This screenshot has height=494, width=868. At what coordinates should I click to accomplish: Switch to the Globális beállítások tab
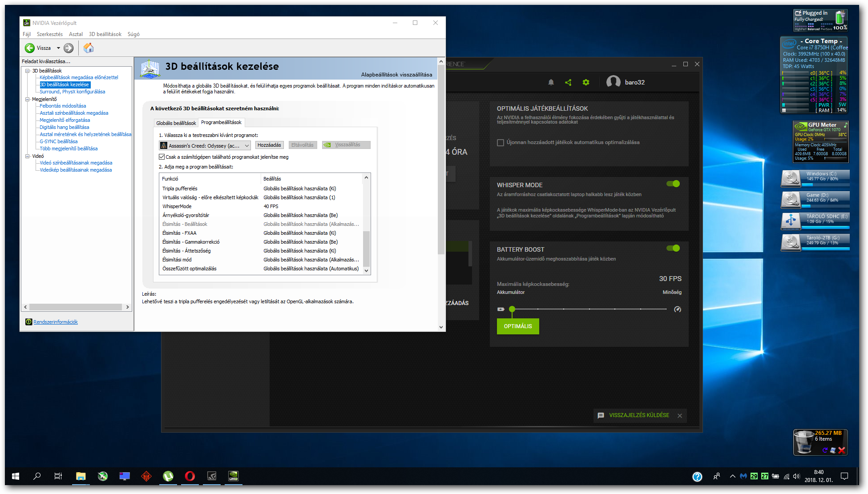point(176,123)
